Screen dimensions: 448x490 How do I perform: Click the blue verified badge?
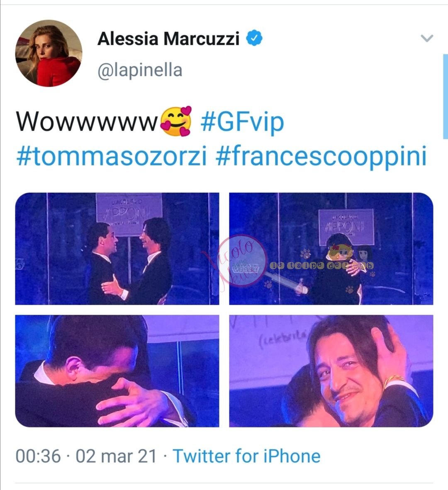[x=254, y=38]
